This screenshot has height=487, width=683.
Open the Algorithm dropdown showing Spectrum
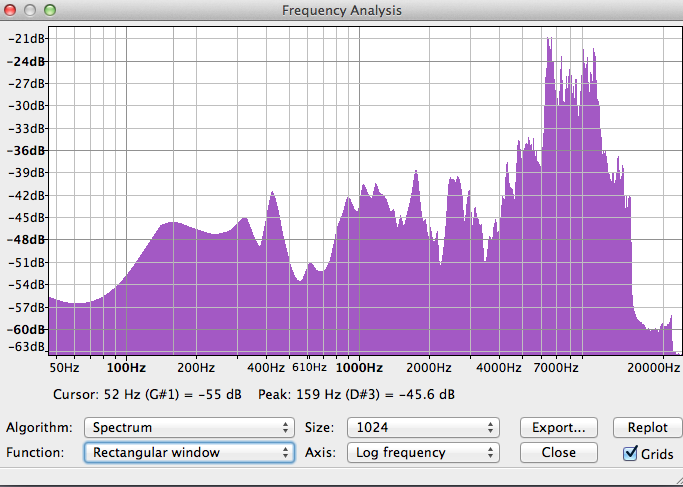click(x=189, y=428)
